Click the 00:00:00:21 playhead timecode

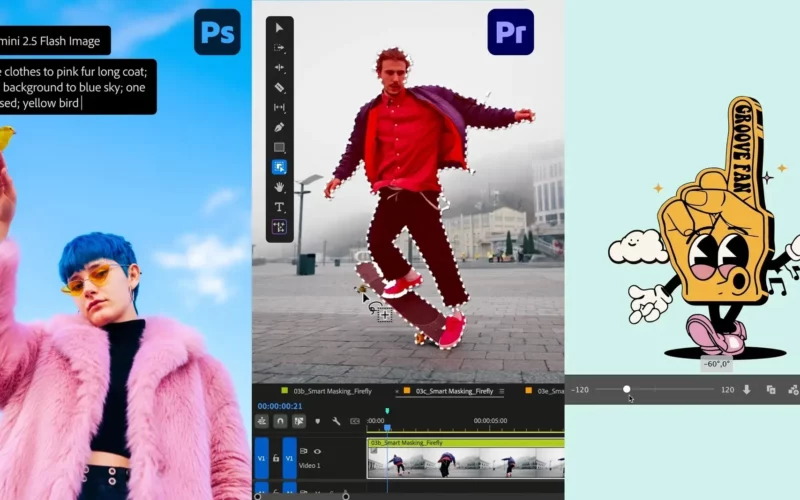click(x=280, y=406)
